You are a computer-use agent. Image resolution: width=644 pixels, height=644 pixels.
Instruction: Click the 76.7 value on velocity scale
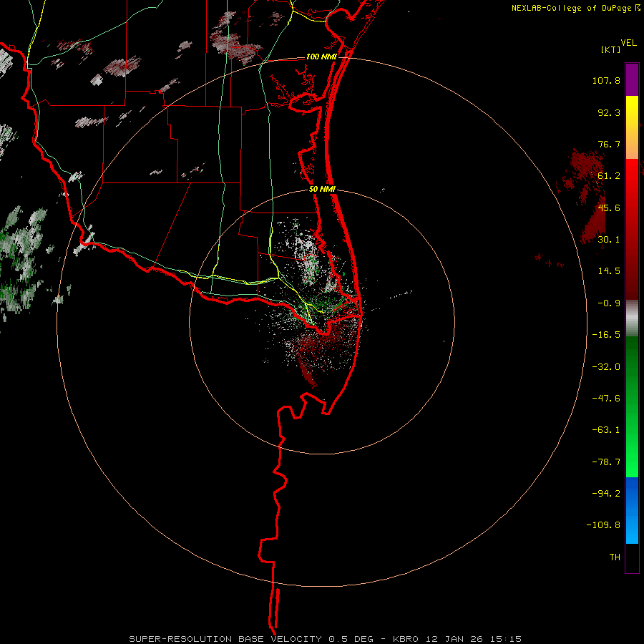click(609, 144)
